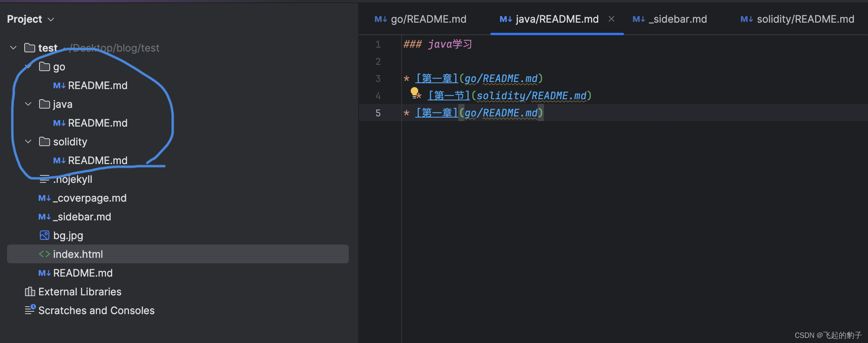Close the java/README.md tab
Screen dimensions: 868x343
pos(612,19)
